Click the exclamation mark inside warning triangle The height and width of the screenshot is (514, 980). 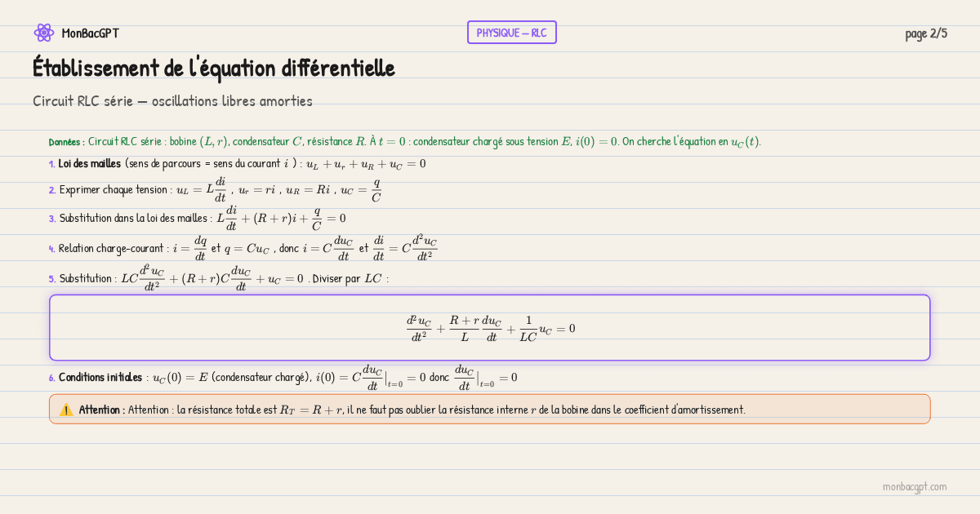pos(68,410)
